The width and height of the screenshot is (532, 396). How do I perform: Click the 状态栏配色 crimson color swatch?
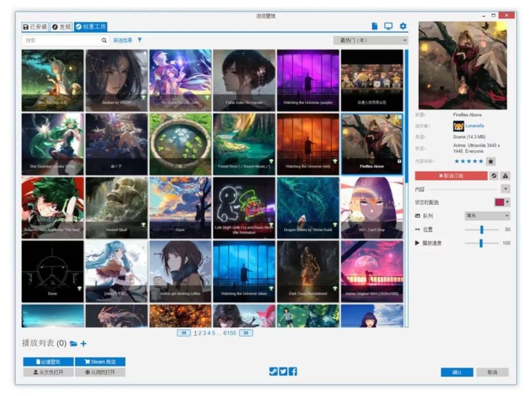500,202
